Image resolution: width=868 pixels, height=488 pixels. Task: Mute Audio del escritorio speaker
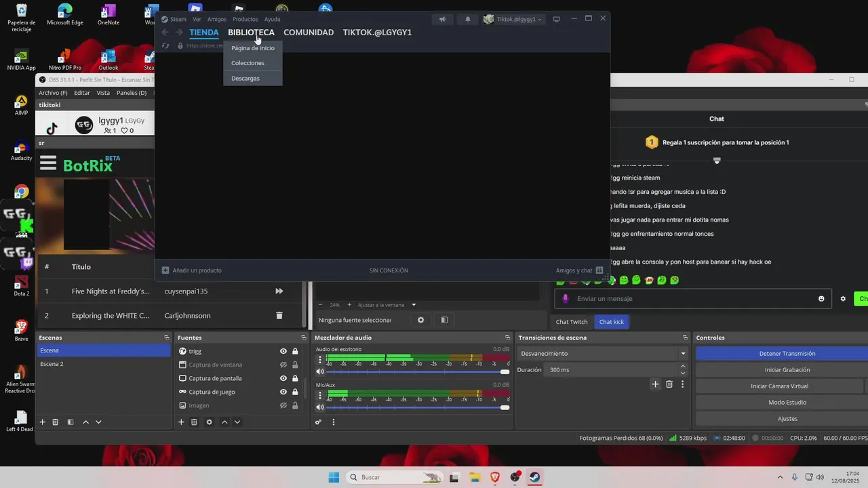(x=319, y=371)
